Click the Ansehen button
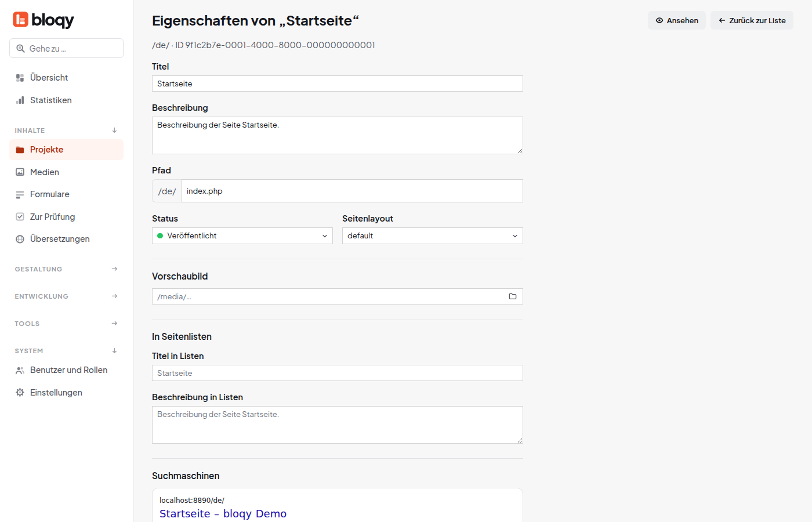The image size is (812, 522). click(x=677, y=20)
